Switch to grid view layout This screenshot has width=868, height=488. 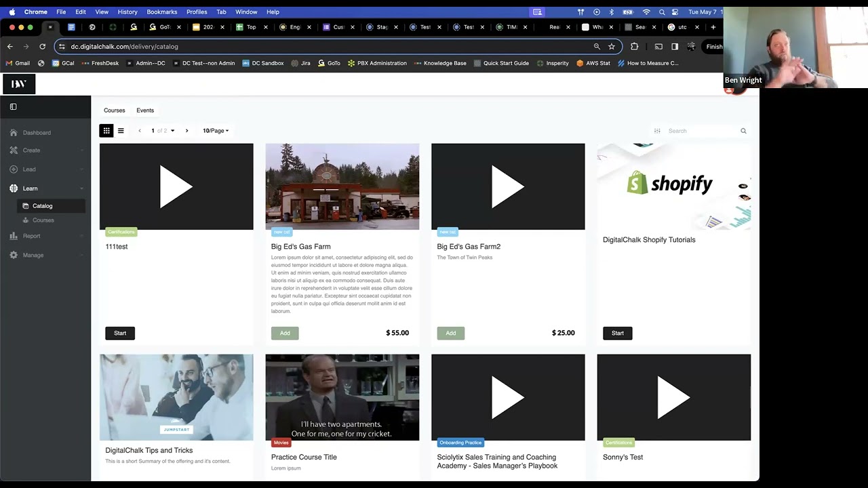(106, 131)
